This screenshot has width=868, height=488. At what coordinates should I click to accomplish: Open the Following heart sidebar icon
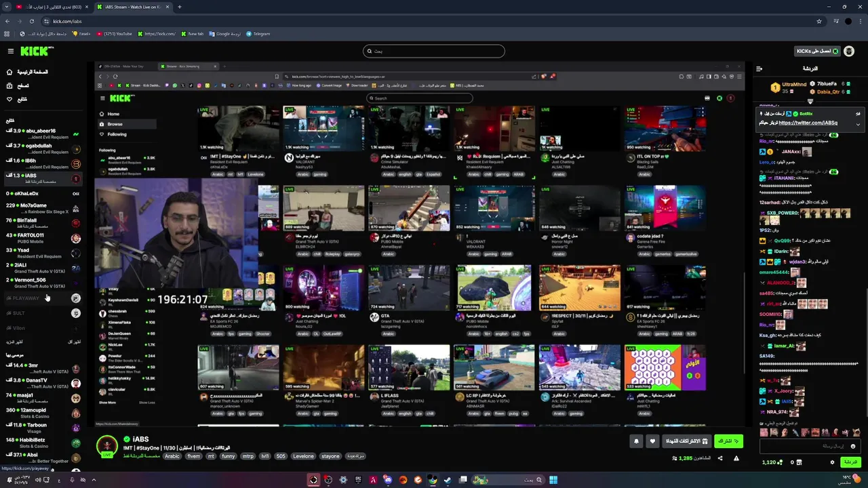(9, 99)
